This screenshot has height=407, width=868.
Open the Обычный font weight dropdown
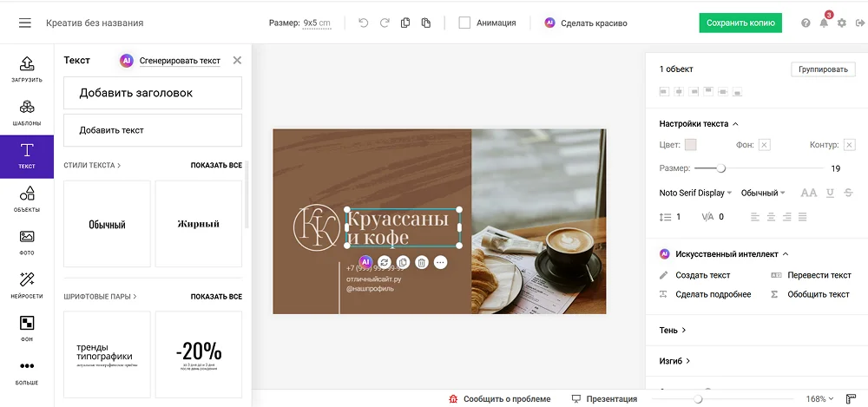[763, 193]
